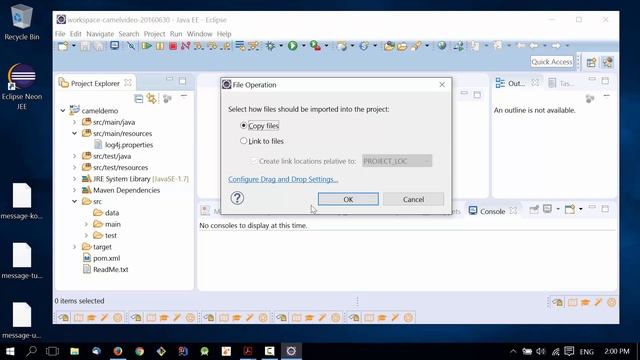This screenshot has height=360, width=640.
Task: Click the Open Console icon
Action: [569, 209]
